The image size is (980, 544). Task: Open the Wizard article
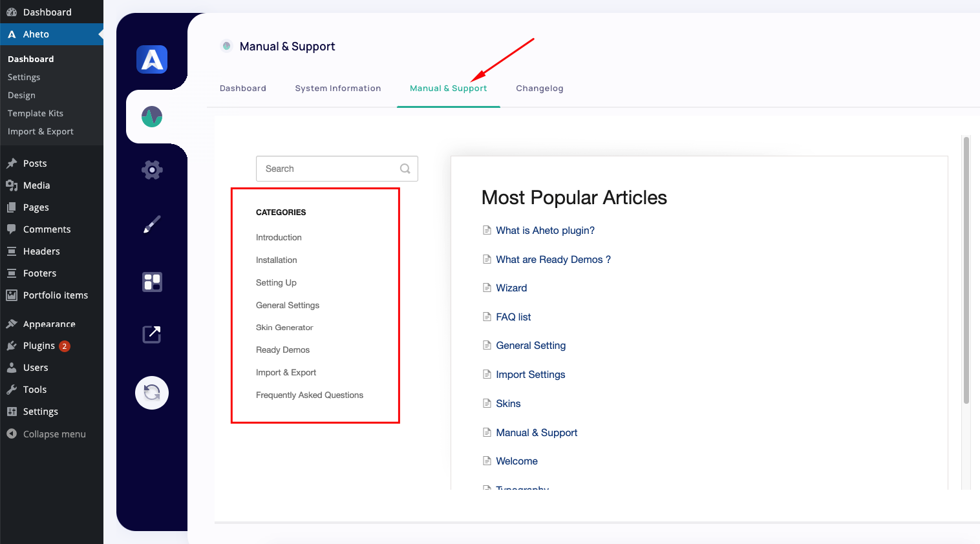click(511, 288)
